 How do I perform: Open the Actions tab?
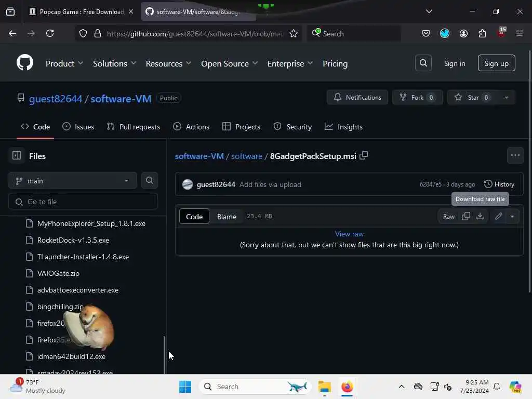tap(191, 127)
